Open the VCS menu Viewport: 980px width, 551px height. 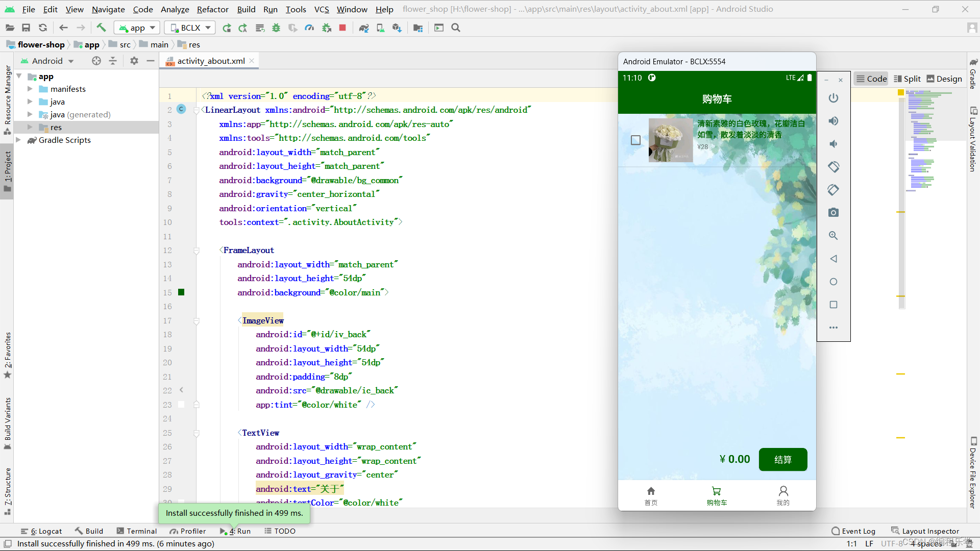[322, 9]
